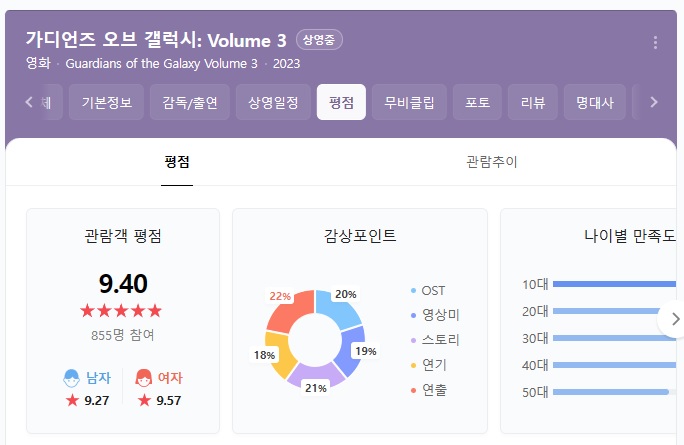Click the 연출 legend entry

(428, 390)
